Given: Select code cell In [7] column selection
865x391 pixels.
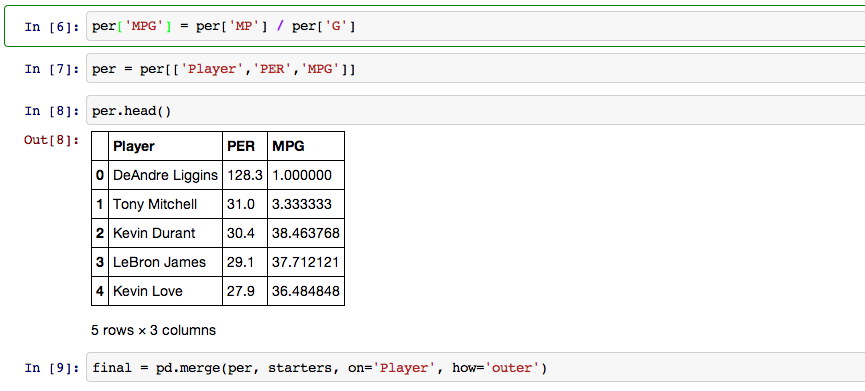Looking at the screenshot, I should (x=476, y=68).
